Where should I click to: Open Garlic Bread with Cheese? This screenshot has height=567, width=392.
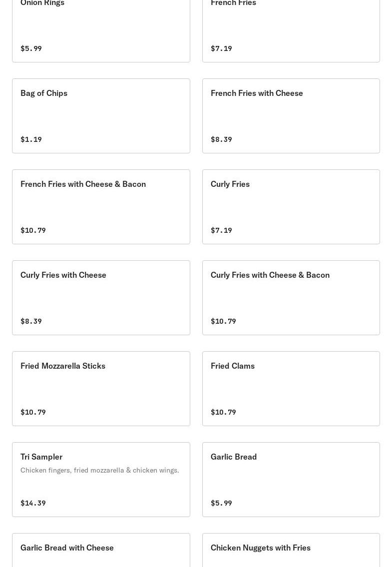pyautogui.click(x=101, y=551)
